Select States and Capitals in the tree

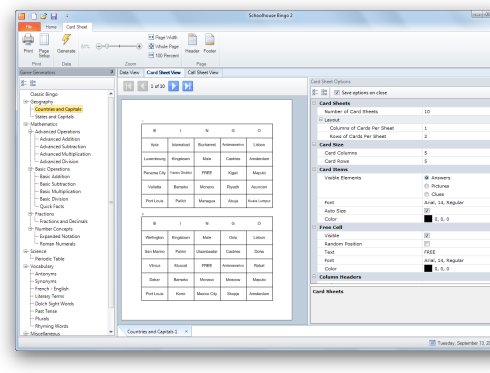point(54,117)
